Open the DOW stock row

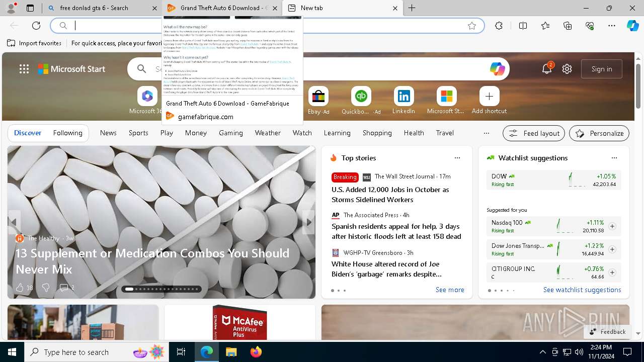pos(553,180)
